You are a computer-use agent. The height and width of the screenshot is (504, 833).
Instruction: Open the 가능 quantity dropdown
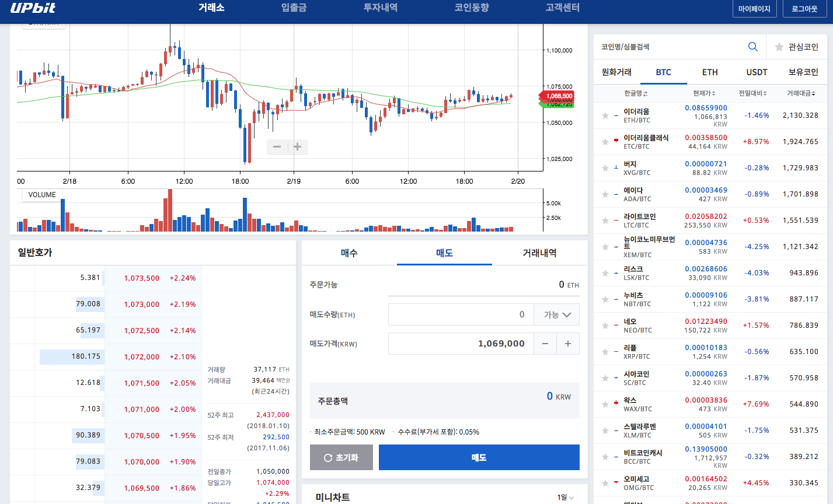(x=557, y=314)
